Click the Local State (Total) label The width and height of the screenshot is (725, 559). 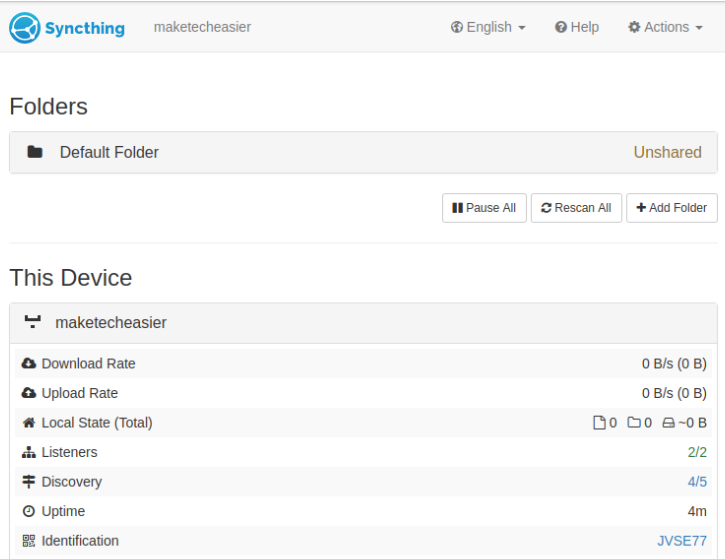tap(97, 423)
